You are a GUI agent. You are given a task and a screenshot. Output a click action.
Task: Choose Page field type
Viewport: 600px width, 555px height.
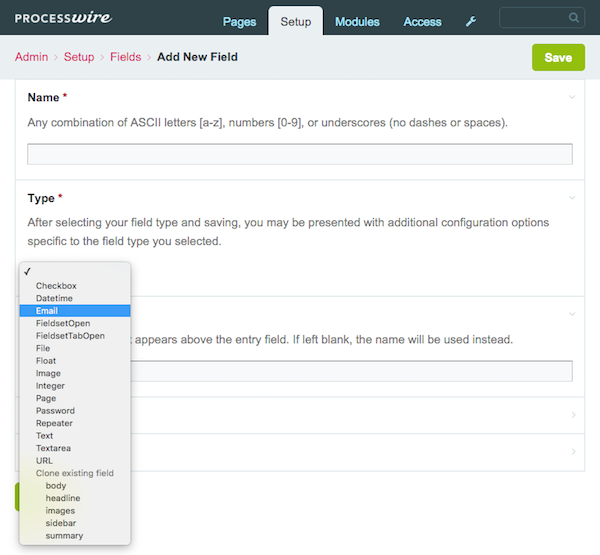coord(75,398)
